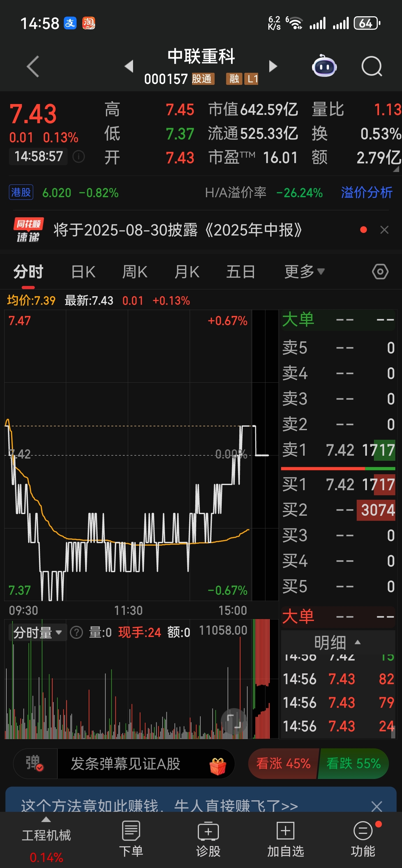
Task: Expand chart to fullscreen icon
Action: click(x=234, y=722)
